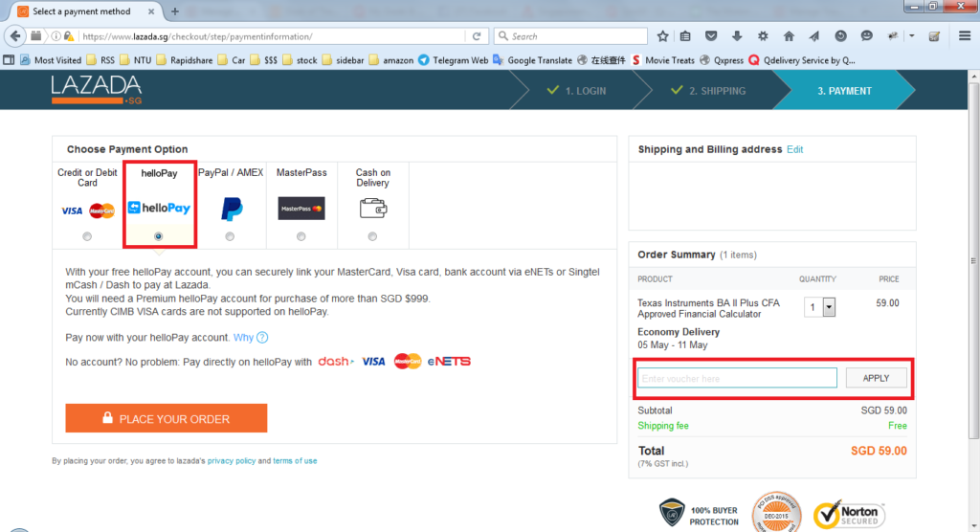Open the $$$ bookmarks folder

point(264,60)
